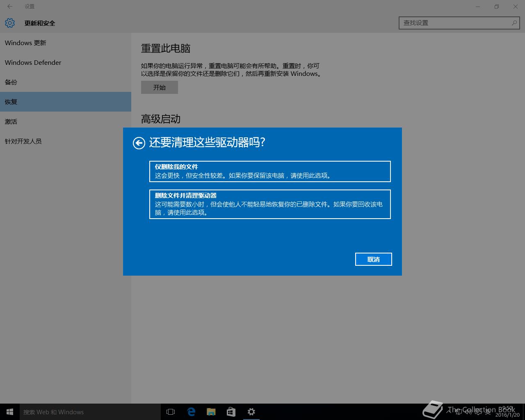The image size is (525, 420).
Task: Click the 查找设置 search field
Action: [459, 23]
